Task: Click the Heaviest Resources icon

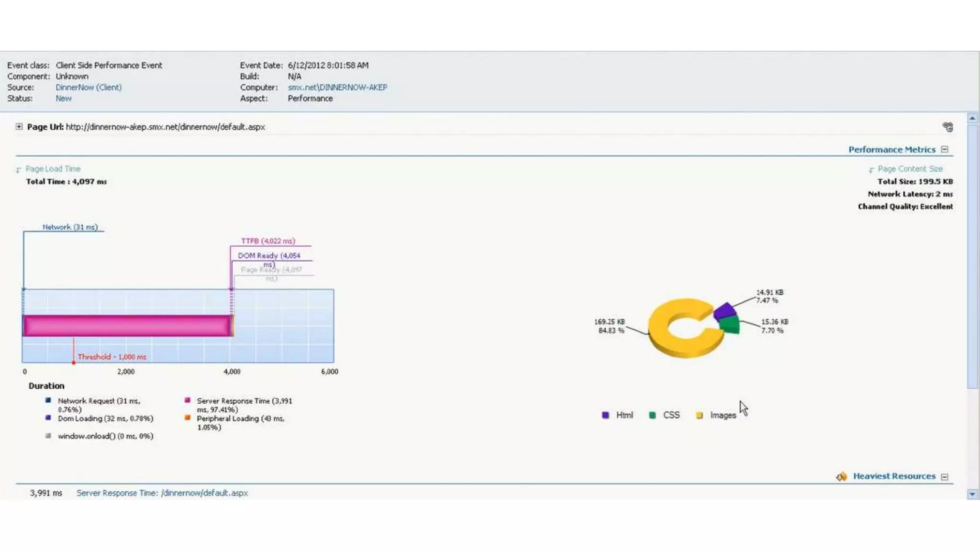Action: tap(841, 476)
